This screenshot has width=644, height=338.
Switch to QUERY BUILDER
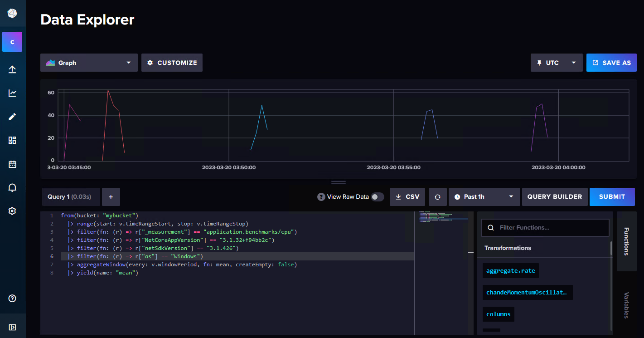tap(555, 197)
